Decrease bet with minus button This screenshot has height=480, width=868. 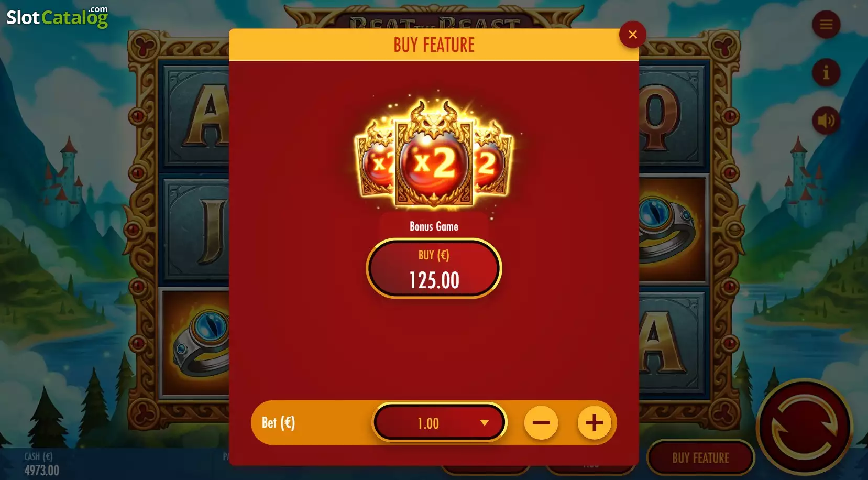(541, 423)
